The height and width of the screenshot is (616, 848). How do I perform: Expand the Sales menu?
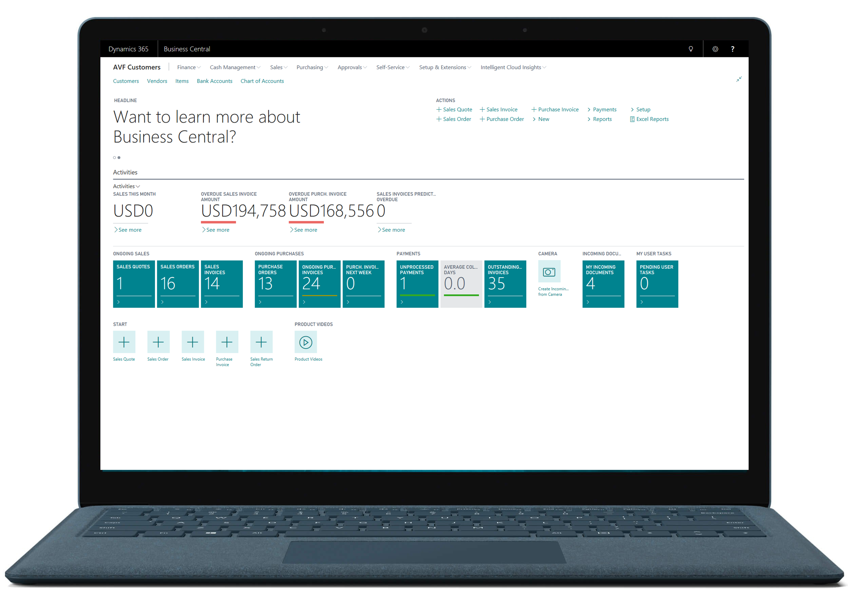pyautogui.click(x=278, y=67)
